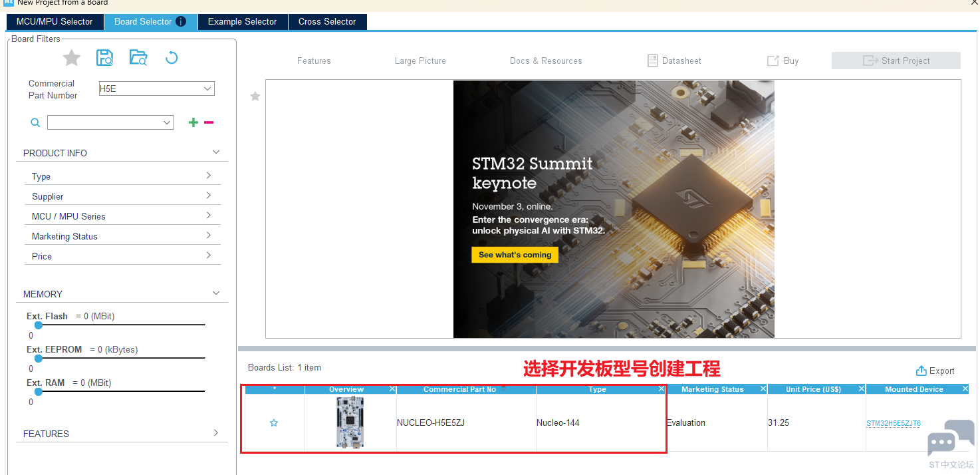This screenshot has height=475, width=980.
Task: Mark the NUCLEO-H5E5ZJ board as favorite
Action: [x=274, y=423]
